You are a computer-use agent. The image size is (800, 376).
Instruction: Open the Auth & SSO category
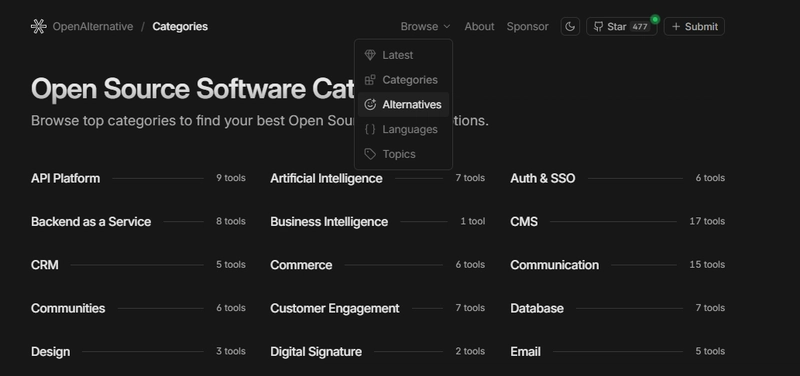(x=543, y=179)
